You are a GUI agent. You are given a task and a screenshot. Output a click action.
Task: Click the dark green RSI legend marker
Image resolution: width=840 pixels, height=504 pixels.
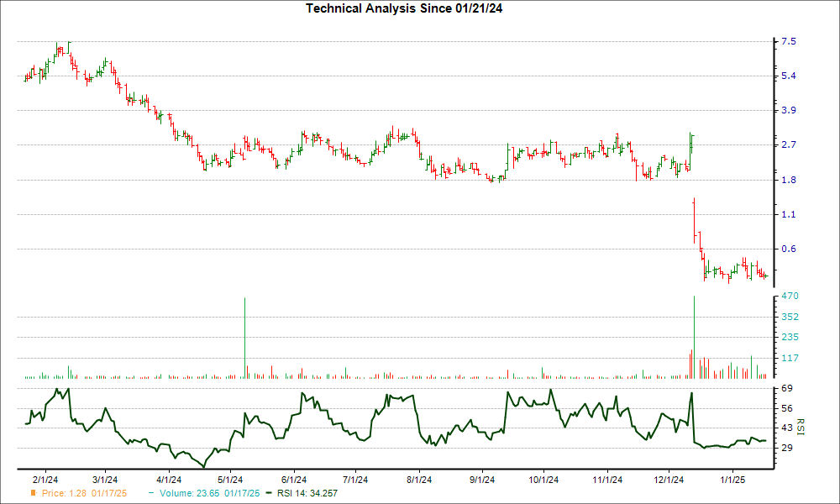pos(270,493)
